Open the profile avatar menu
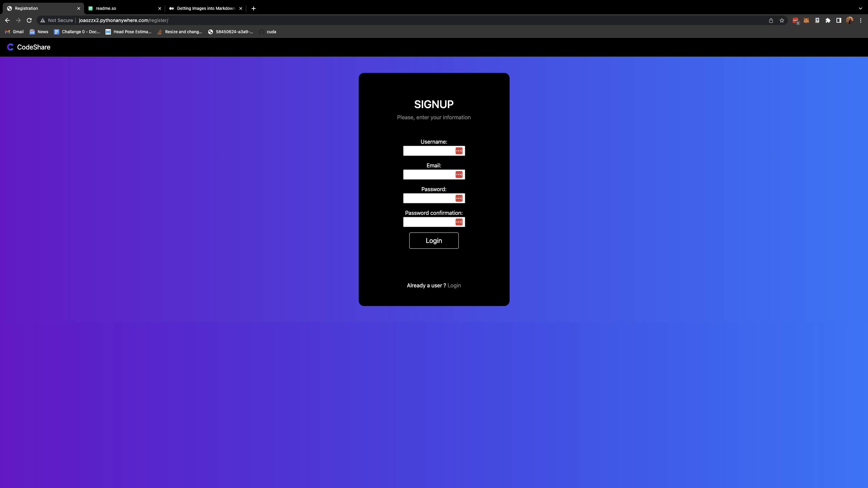This screenshot has height=488, width=868. [x=850, y=20]
